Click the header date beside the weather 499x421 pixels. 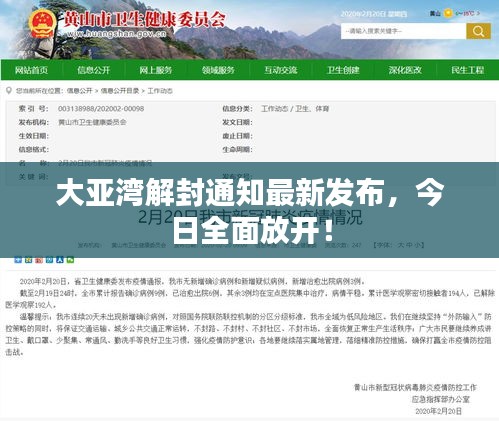click(374, 14)
